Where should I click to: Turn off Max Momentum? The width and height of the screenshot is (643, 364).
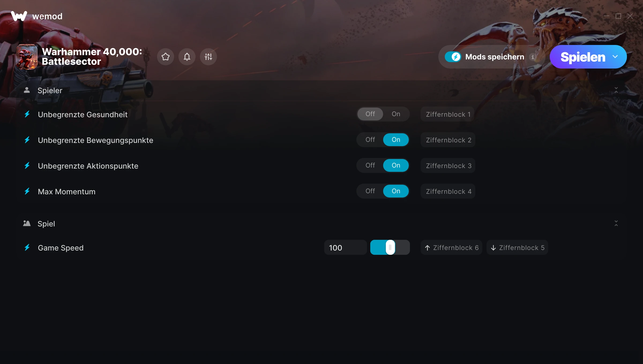(x=370, y=191)
